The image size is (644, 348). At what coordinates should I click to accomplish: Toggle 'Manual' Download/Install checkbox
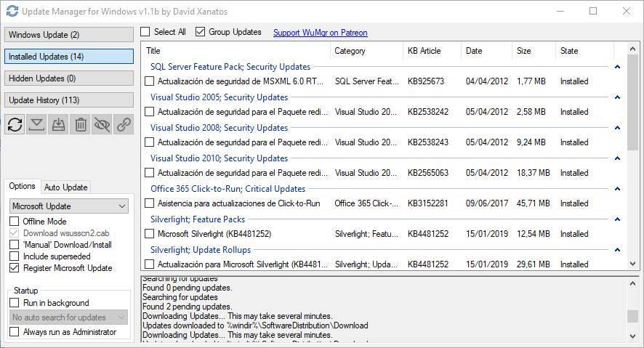(15, 245)
